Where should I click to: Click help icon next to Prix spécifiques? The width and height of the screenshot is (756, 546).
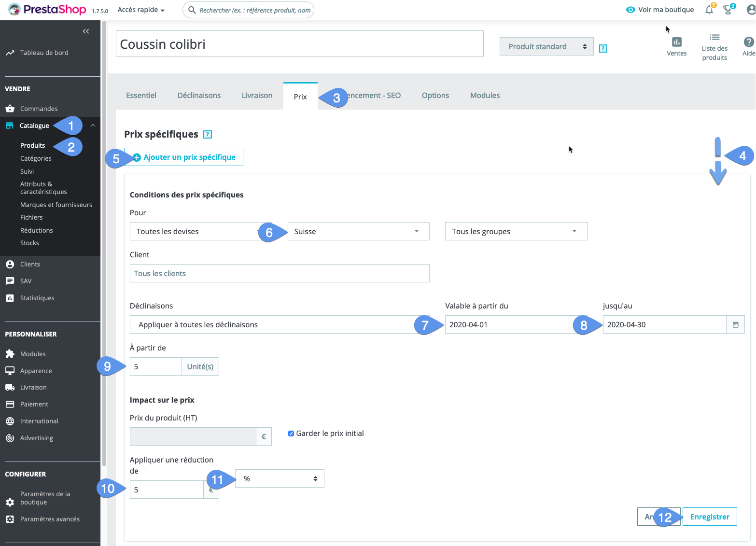click(208, 135)
